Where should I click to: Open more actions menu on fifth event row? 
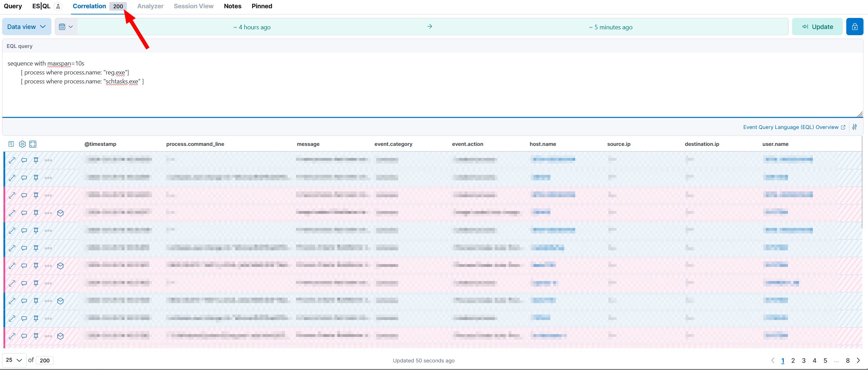click(x=48, y=231)
